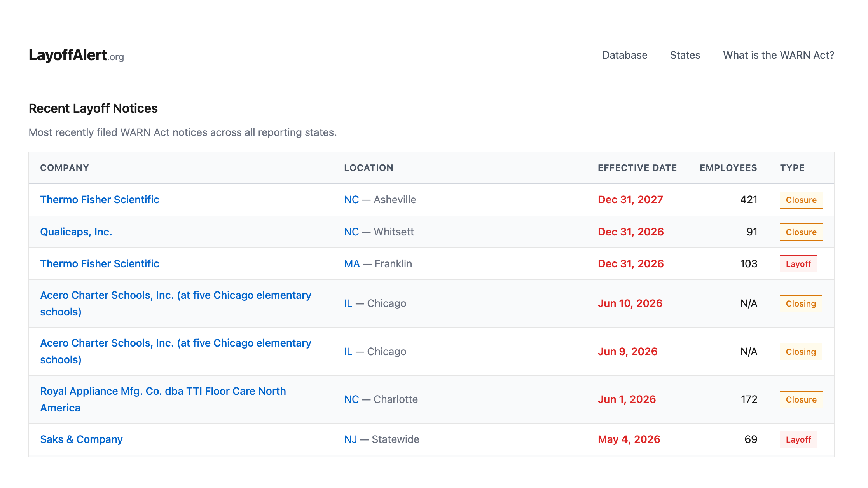
Task: Click Closure badge in Qualicaps row
Action: 801,232
